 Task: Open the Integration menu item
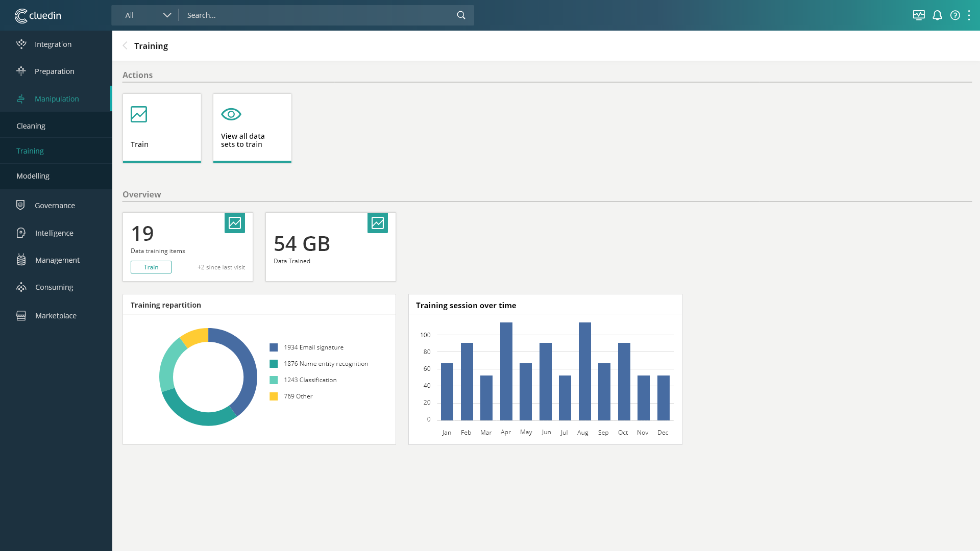tap(56, 44)
